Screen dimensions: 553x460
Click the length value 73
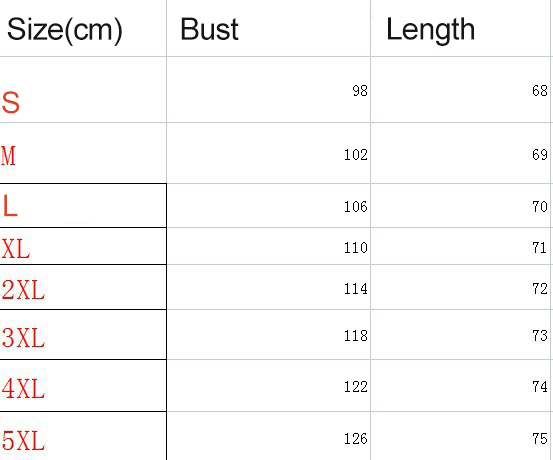(x=540, y=335)
